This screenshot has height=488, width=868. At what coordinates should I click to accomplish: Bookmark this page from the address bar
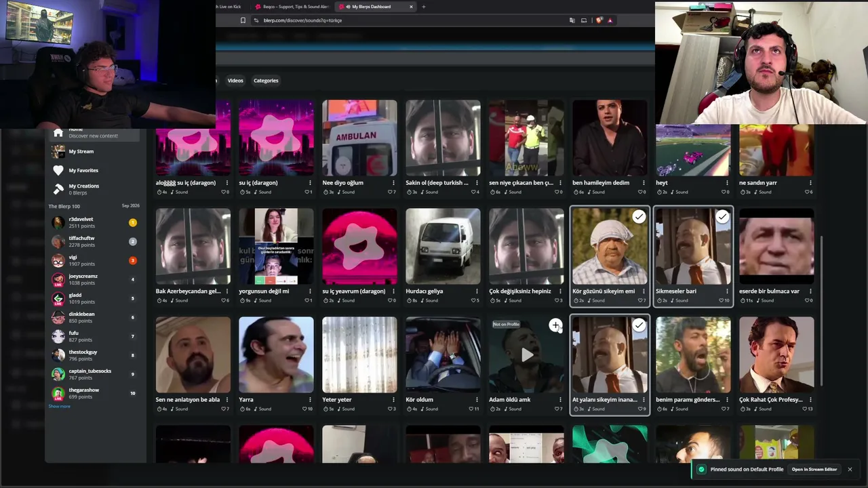coord(243,20)
